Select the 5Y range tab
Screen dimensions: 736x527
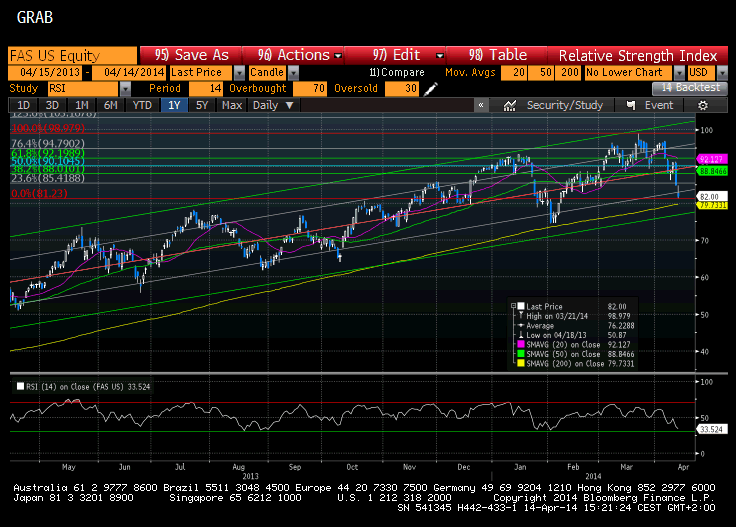202,105
